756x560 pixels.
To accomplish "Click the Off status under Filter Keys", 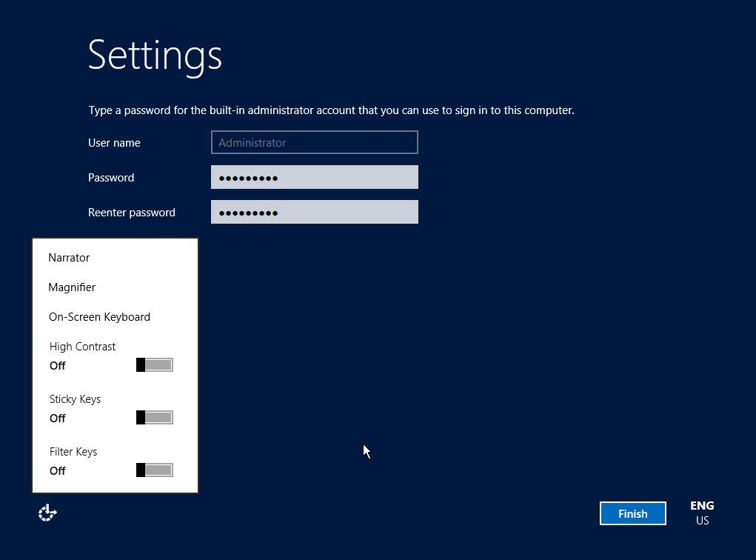I will [58, 471].
